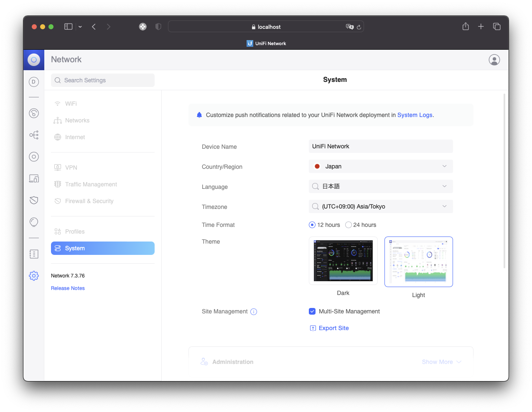
Task: Open Profiles settings section
Action: [x=103, y=231]
